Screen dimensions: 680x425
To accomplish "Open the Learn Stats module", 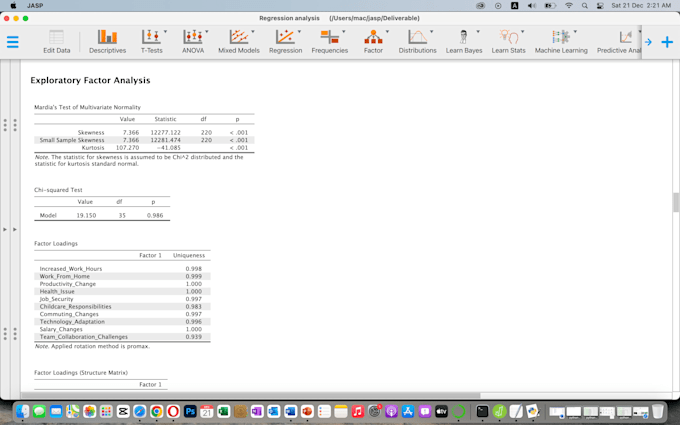I will pos(508,42).
